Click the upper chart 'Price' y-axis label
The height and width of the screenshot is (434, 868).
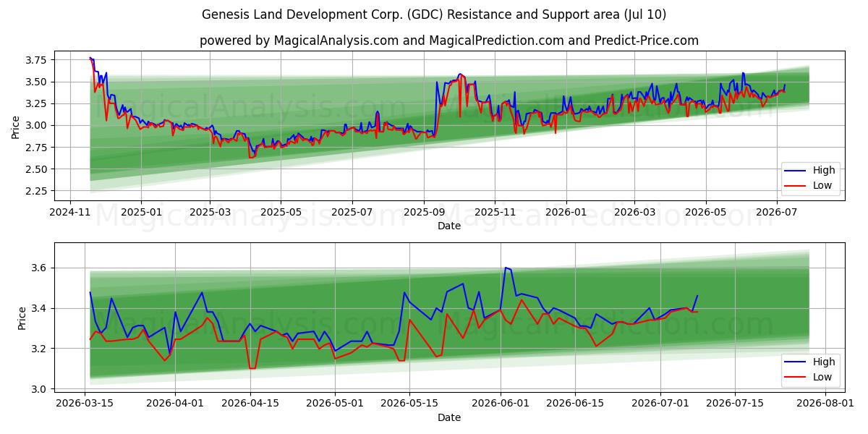15,126
